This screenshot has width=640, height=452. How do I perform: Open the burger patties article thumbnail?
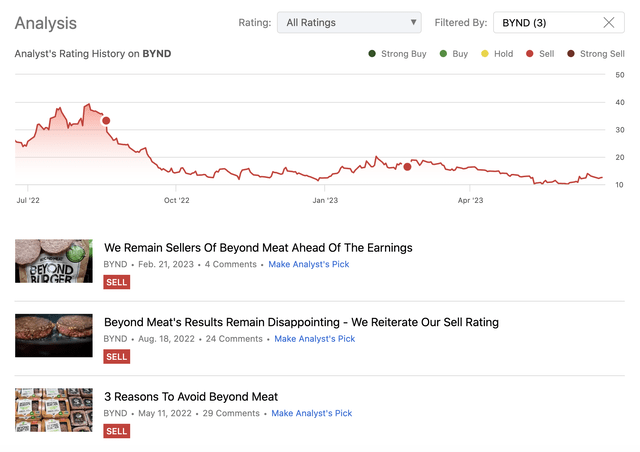click(54, 336)
